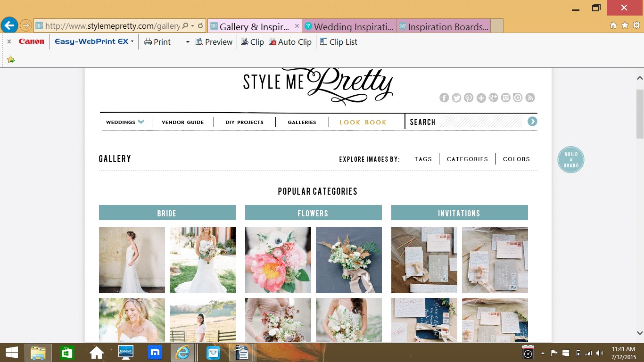This screenshot has width=644, height=362.
Task: Click the Google Plus icon
Action: (493, 98)
